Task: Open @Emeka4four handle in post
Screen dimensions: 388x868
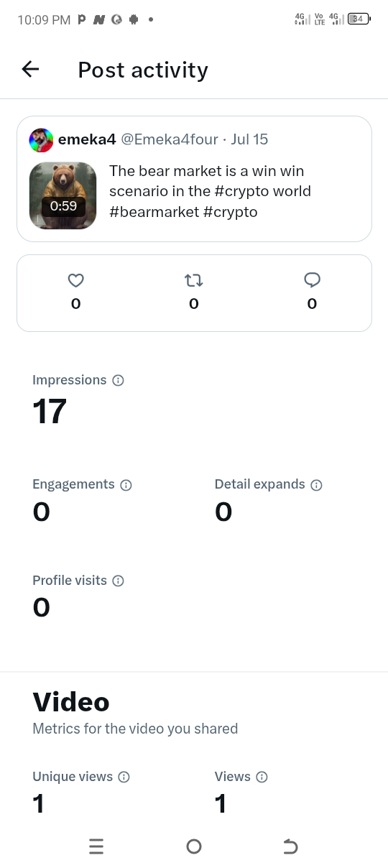Action: [170, 139]
